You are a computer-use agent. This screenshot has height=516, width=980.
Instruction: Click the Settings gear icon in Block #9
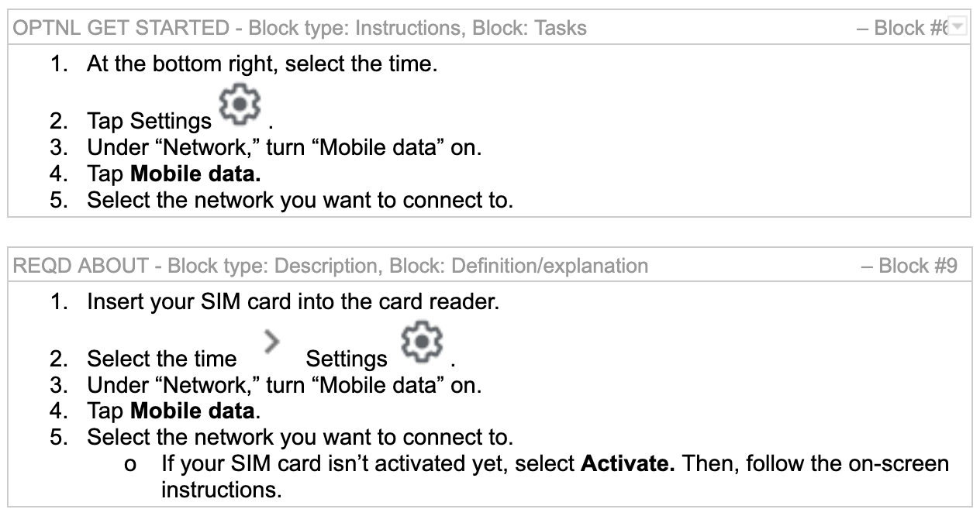(x=424, y=345)
